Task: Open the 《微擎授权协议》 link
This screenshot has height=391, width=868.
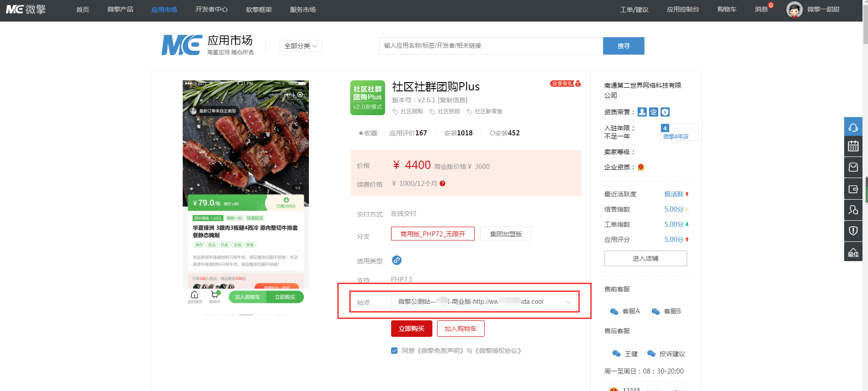Action: pyautogui.click(x=498, y=351)
